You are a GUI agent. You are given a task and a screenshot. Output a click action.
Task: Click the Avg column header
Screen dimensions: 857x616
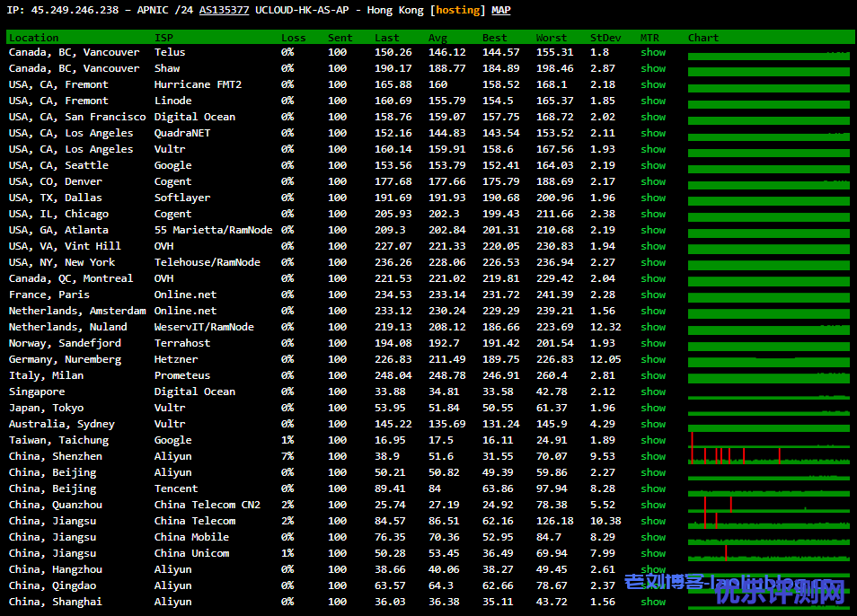437,38
